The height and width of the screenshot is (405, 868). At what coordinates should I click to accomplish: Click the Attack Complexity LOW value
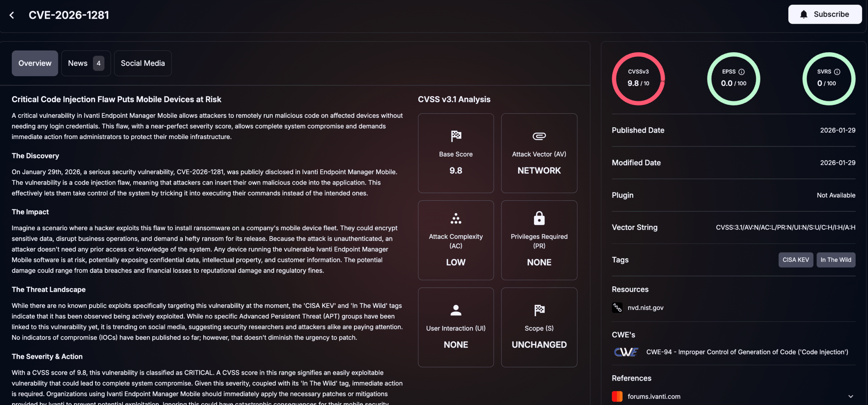pos(456,263)
